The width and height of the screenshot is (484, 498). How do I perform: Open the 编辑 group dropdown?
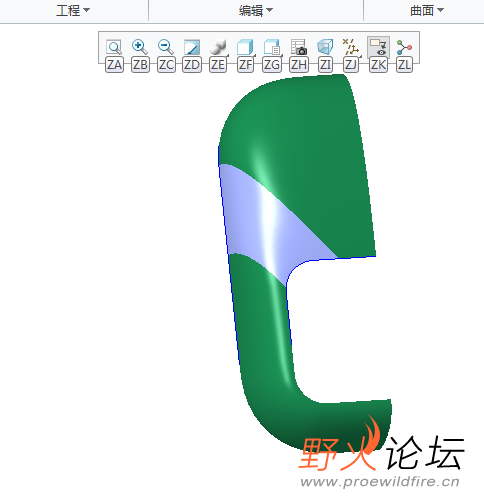point(256,10)
